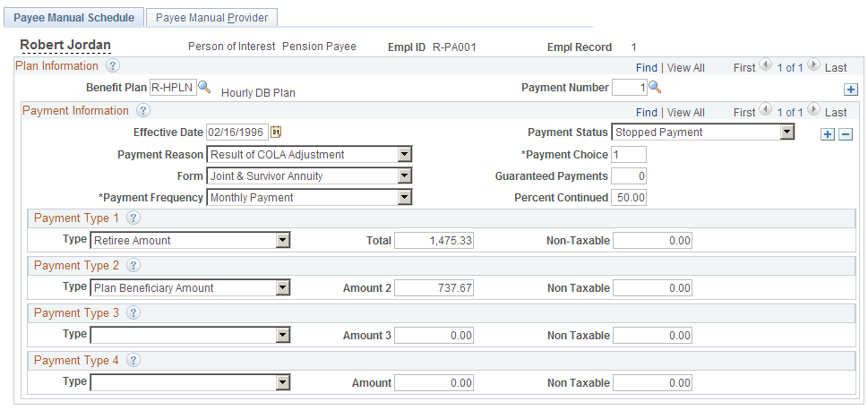
Task: Click Last in Plan Information navigation
Action: [836, 67]
